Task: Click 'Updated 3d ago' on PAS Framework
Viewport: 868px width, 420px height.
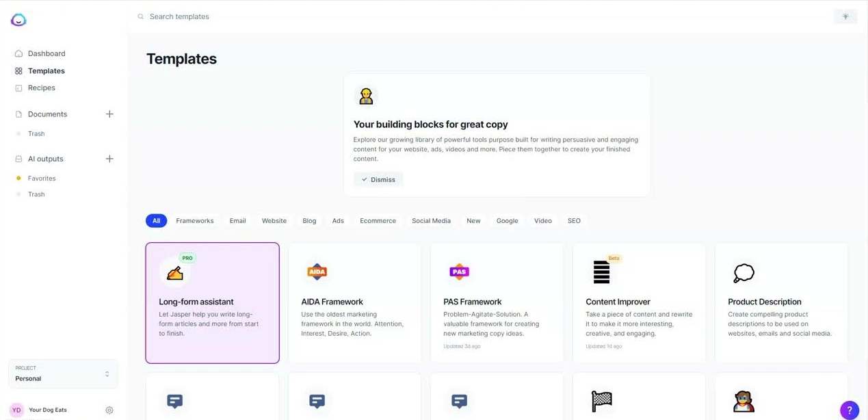Action: (x=462, y=347)
